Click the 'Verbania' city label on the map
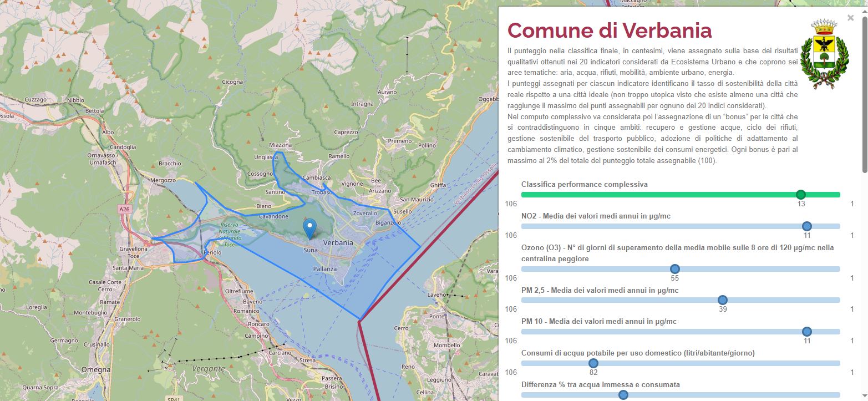Viewport: 868px width, 401px height. [338, 243]
